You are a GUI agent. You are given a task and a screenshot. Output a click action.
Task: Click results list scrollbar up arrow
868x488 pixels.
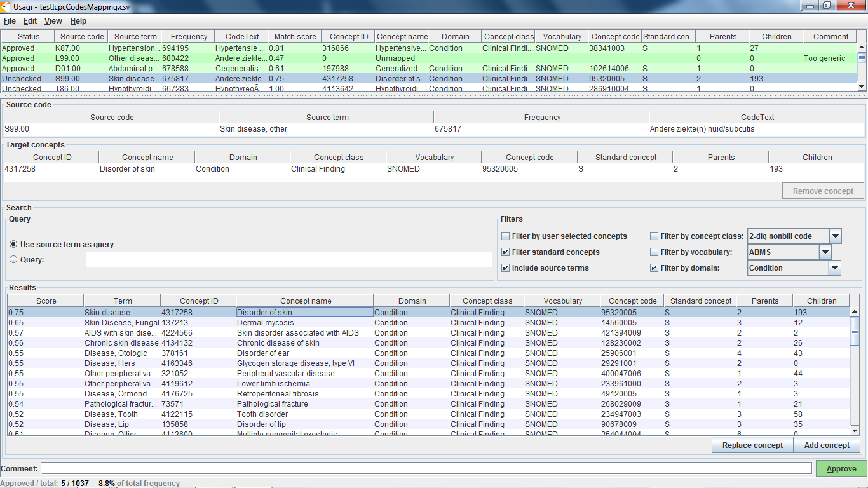855,312
